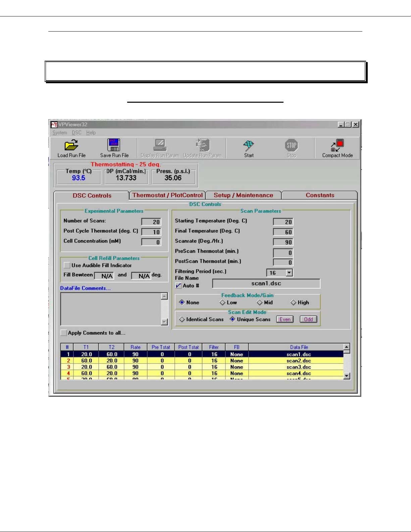
Task: Open the DSC menu
Action: [x=76, y=133]
